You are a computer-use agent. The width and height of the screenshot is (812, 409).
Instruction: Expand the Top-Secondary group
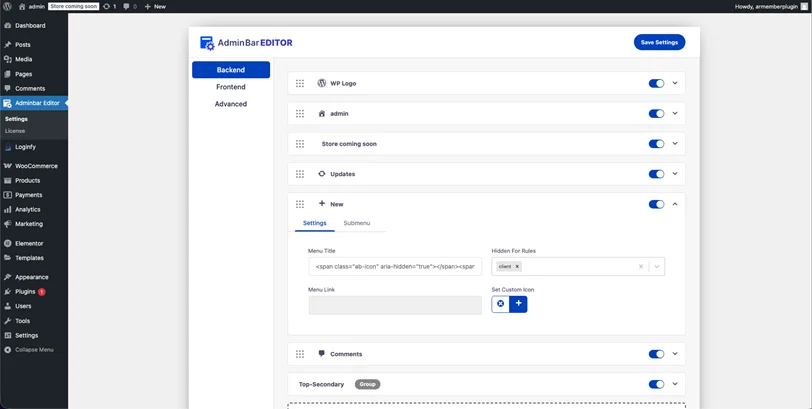coord(675,384)
